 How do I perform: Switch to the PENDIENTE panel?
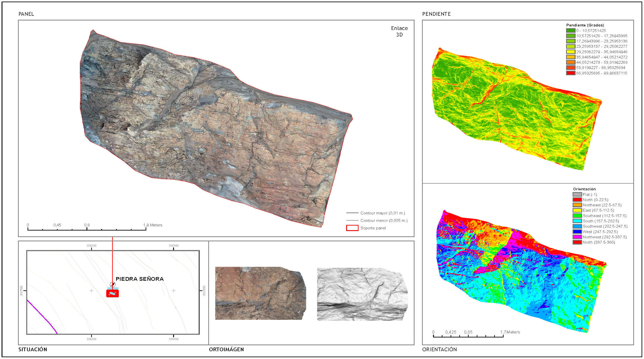tap(437, 14)
